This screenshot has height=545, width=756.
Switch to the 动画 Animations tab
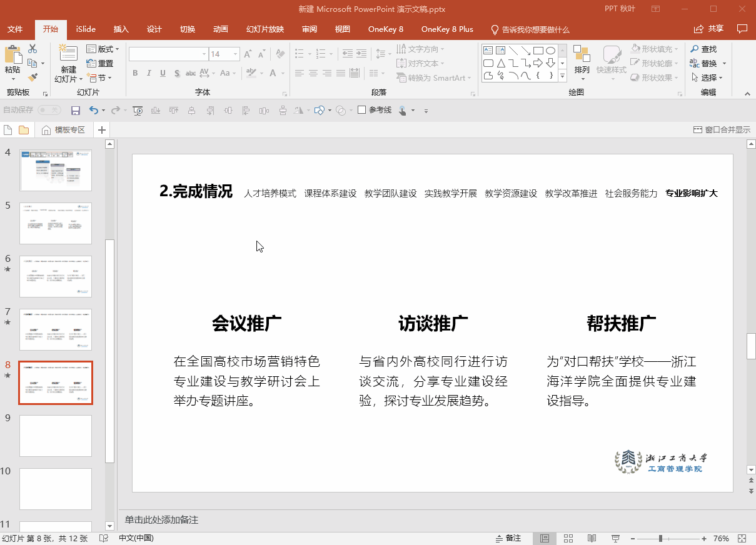pyautogui.click(x=221, y=29)
